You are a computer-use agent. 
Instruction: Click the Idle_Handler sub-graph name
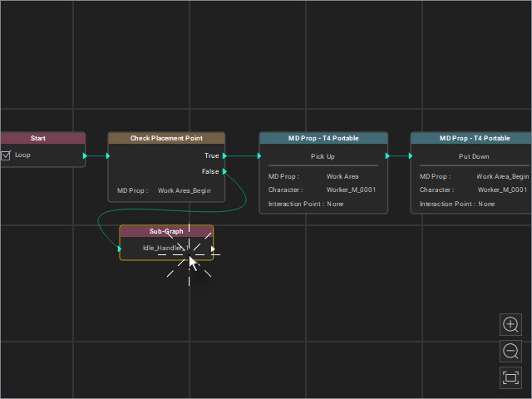(x=165, y=248)
